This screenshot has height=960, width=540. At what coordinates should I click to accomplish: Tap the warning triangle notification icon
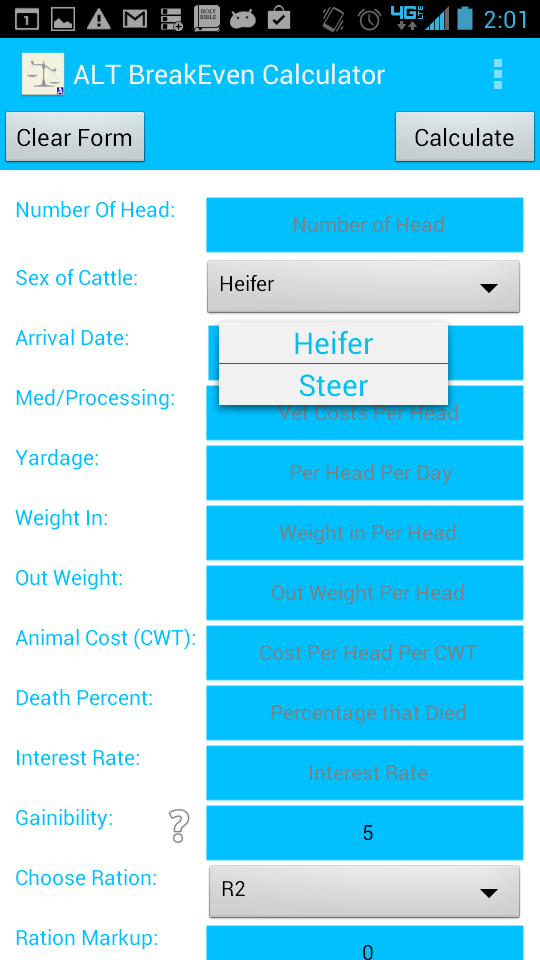99,19
